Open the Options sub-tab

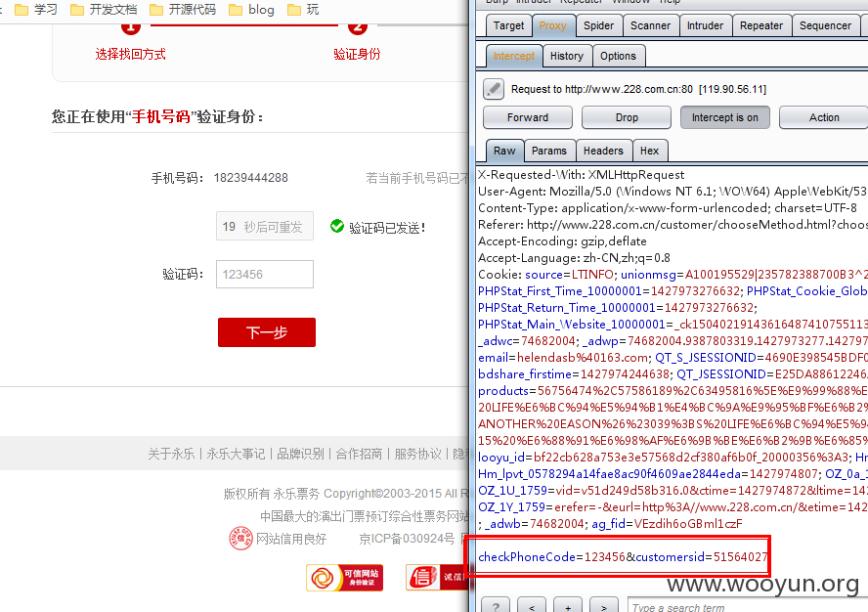(x=619, y=56)
